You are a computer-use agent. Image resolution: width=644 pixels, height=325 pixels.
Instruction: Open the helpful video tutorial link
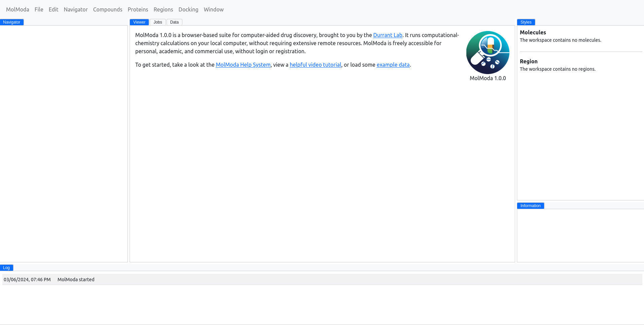[315, 65]
